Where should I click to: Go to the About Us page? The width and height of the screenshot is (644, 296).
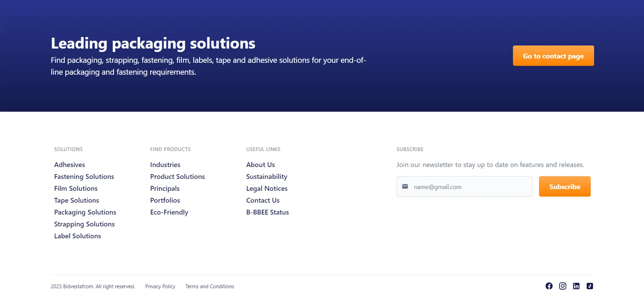(x=260, y=165)
